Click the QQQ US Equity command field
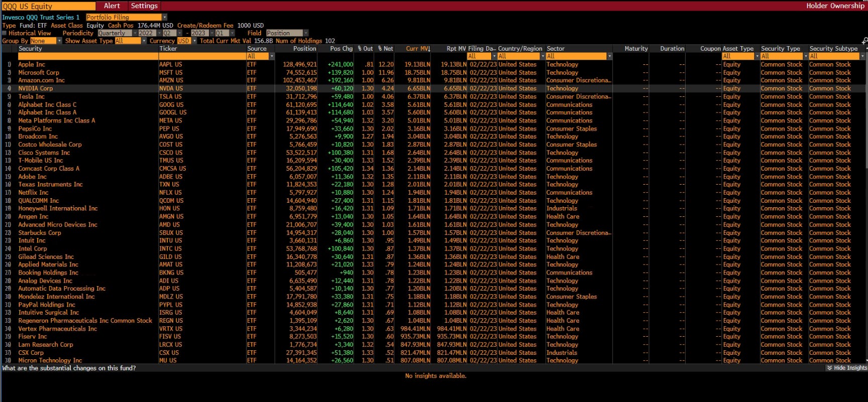This screenshot has height=402, width=868. coord(48,6)
